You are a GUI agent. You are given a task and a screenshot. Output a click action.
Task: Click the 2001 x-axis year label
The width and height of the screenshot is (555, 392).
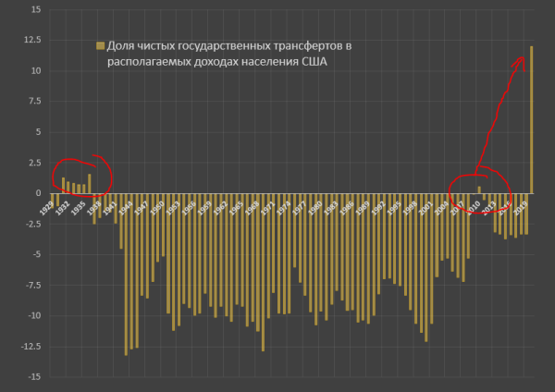click(425, 208)
